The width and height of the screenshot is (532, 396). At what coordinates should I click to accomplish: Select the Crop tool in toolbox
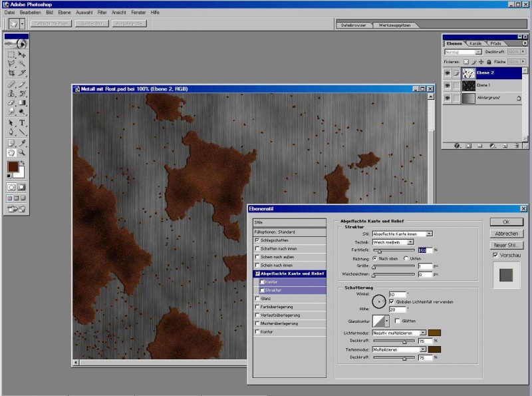pyautogui.click(x=11, y=73)
